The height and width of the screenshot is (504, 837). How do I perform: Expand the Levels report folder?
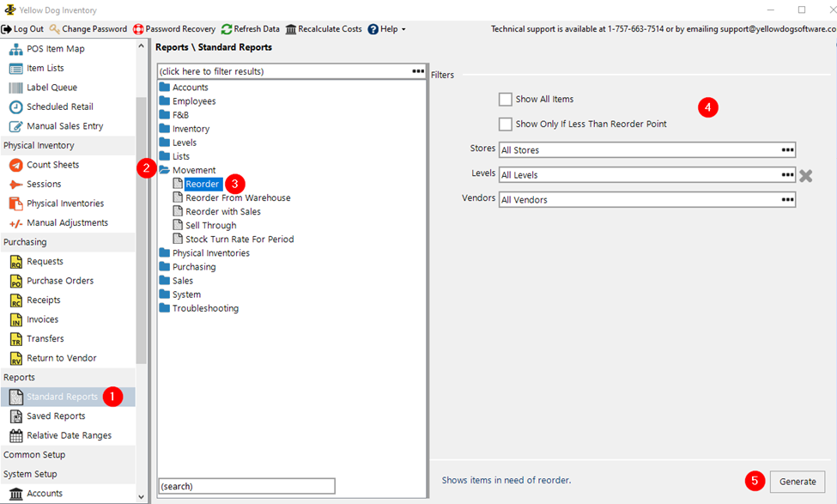(165, 143)
